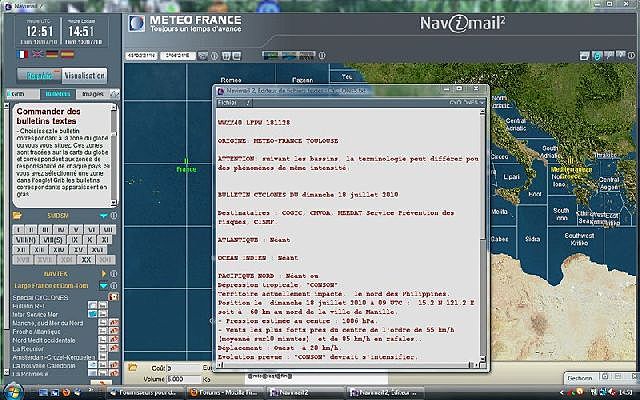Viewport: 640px width, 400px height.
Task: Click La Réunion bulletin document icon
Action: (x=103, y=348)
